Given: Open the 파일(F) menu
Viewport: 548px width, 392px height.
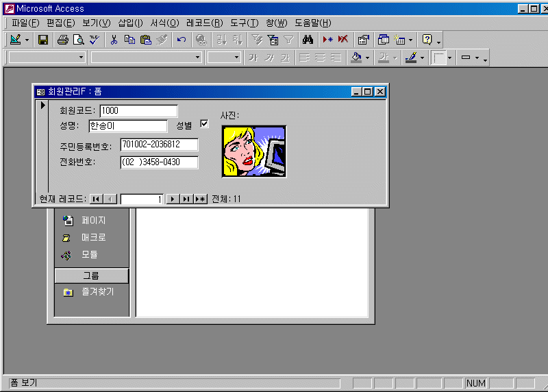Looking at the screenshot, I should 25,23.
